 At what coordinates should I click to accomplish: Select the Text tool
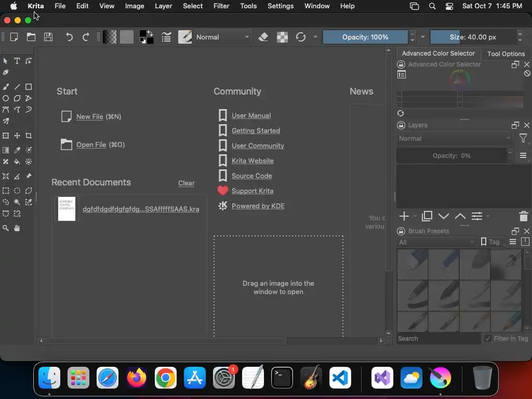pos(17,61)
